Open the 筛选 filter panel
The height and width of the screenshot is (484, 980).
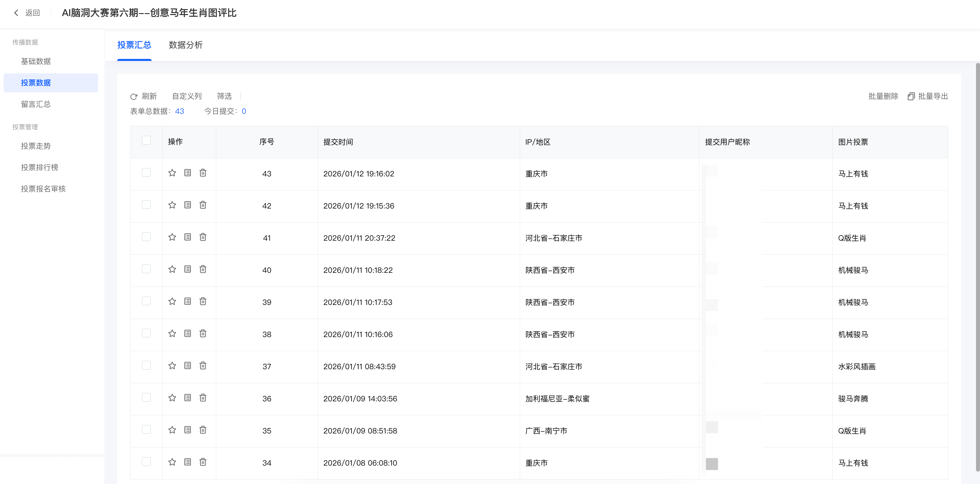224,96
